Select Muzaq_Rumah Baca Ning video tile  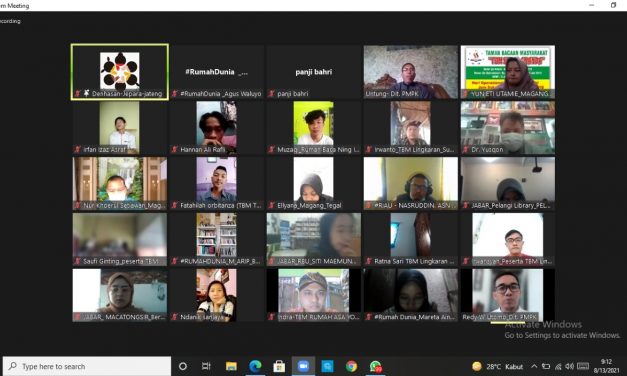[314, 128]
